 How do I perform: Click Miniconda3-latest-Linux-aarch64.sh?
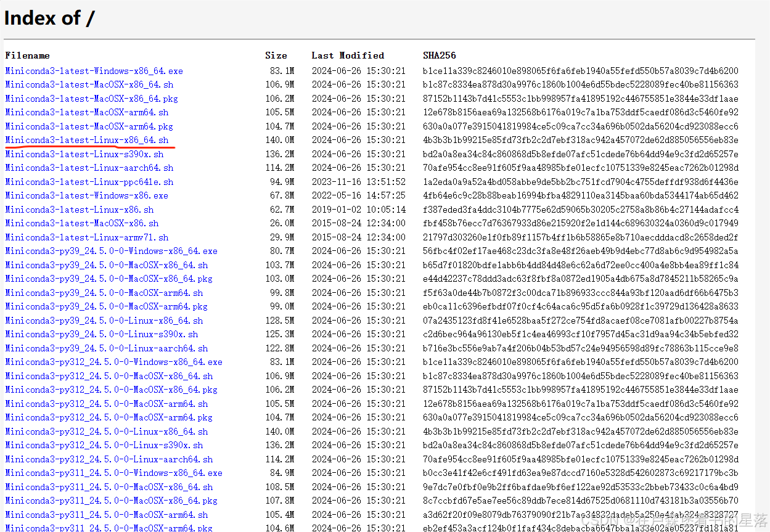89,168
